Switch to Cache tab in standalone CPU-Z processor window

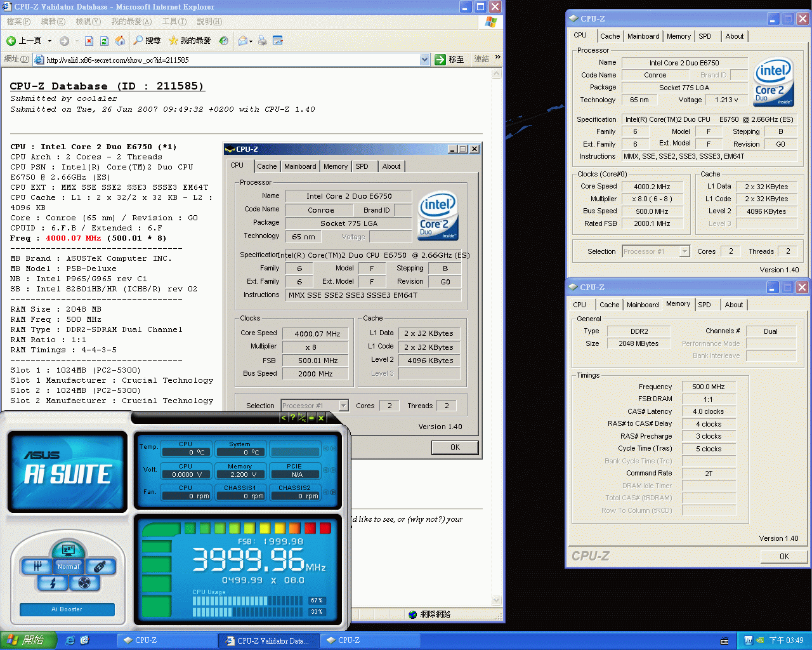pyautogui.click(x=610, y=36)
